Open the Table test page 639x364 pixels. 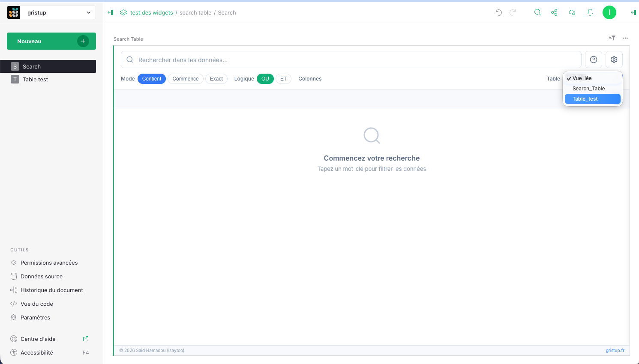[x=36, y=79]
